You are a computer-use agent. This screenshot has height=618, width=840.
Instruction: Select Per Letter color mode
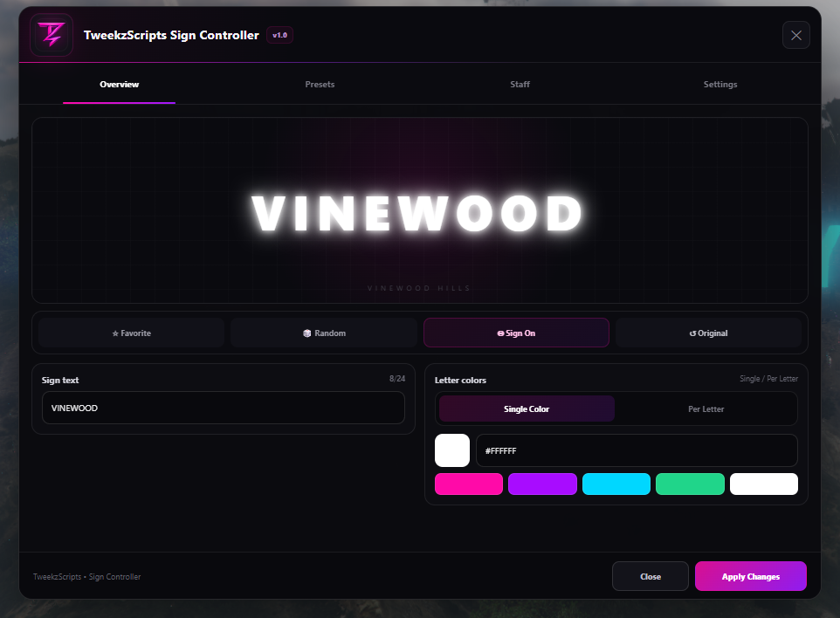tap(706, 409)
